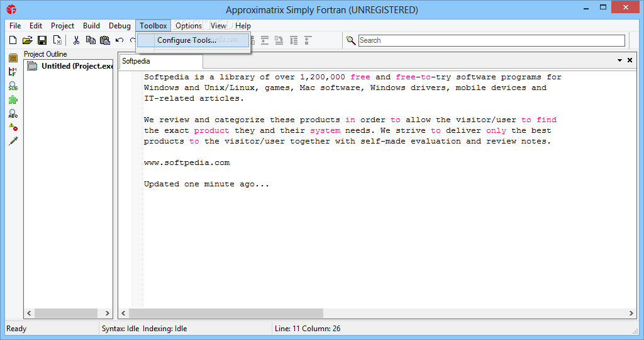Click the 'IT-related articles.' line in the editor
The image size is (644, 340).
[x=194, y=98]
